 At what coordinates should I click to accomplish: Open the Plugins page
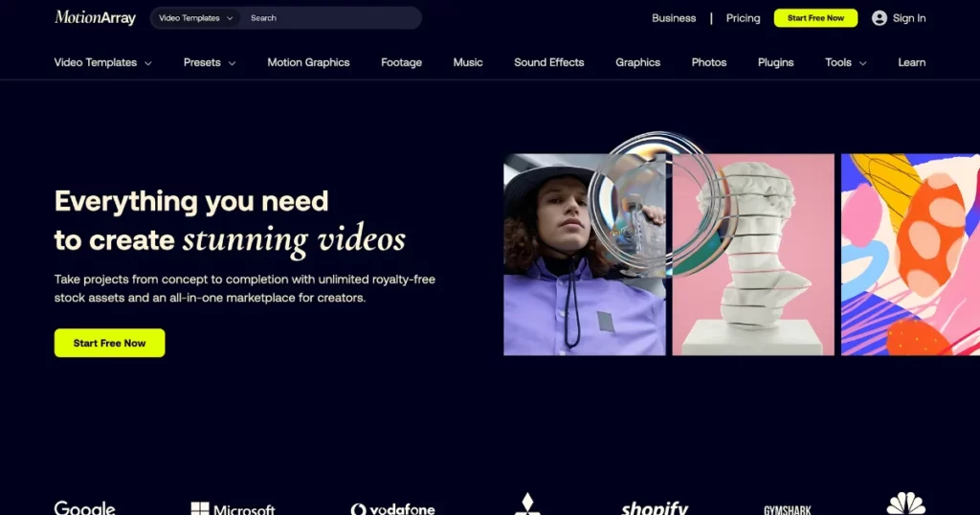(775, 62)
